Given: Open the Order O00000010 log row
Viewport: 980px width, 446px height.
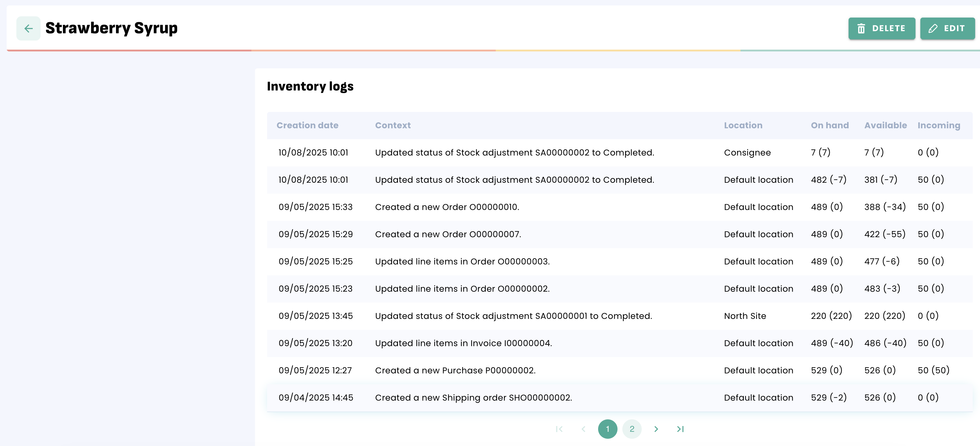Looking at the screenshot, I should (447, 207).
